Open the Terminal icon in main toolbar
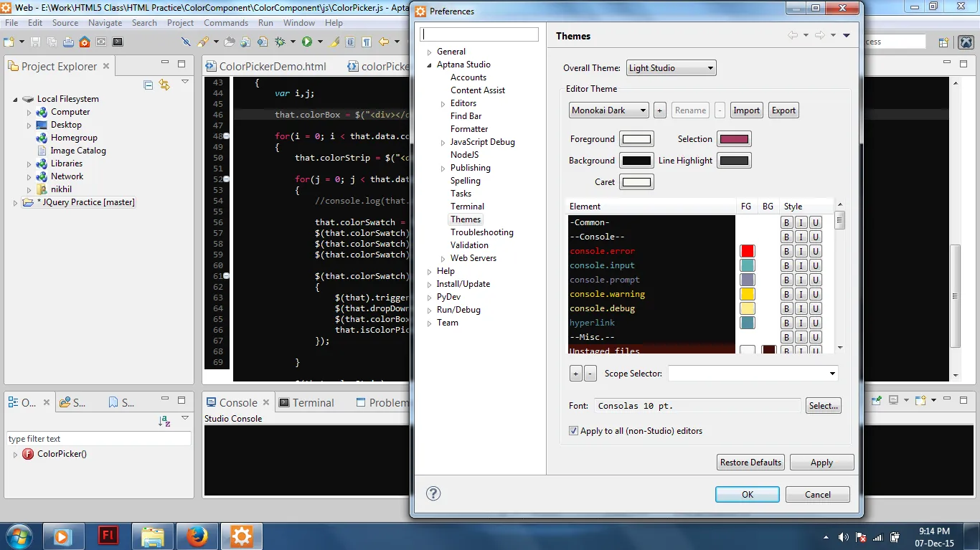980x550 pixels. point(118,42)
